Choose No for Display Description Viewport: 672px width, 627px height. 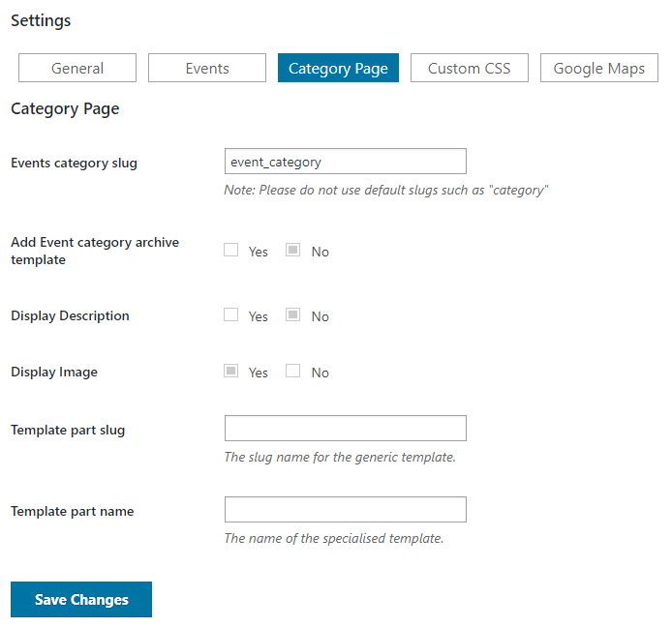pyautogui.click(x=292, y=314)
